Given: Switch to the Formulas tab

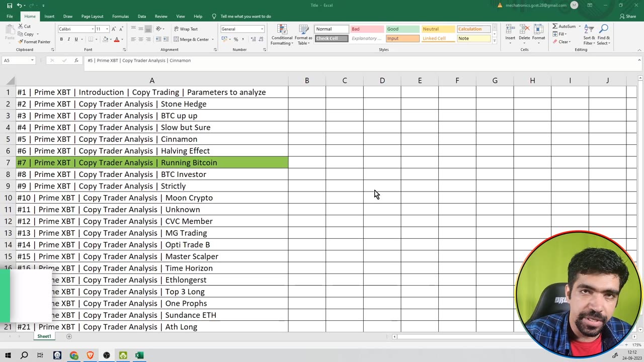Looking at the screenshot, I should [x=120, y=16].
